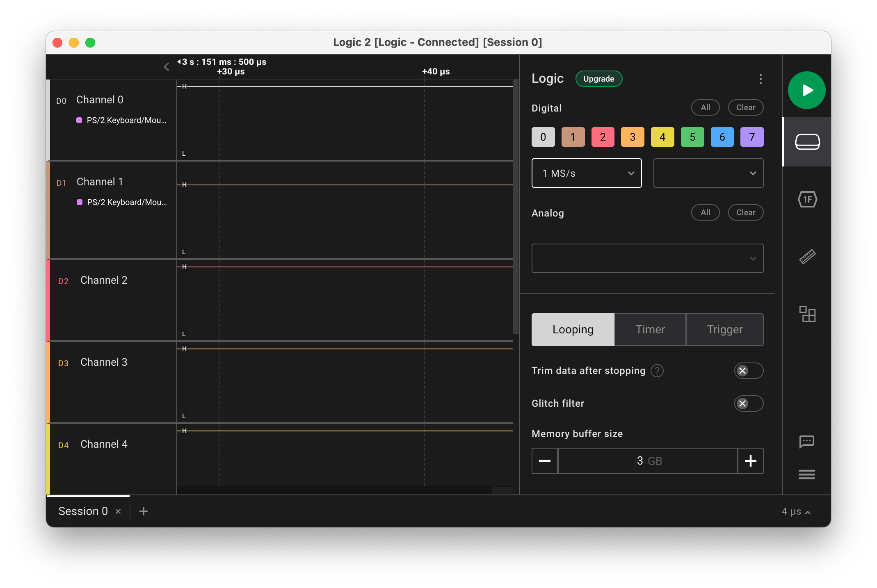Open the empty voltage dropdown beside sample rate

tap(708, 173)
